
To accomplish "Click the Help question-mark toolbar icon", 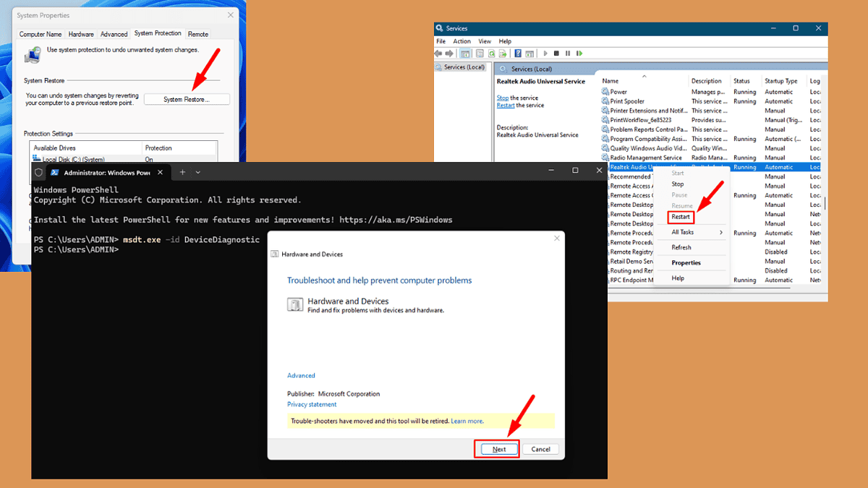I will point(518,53).
